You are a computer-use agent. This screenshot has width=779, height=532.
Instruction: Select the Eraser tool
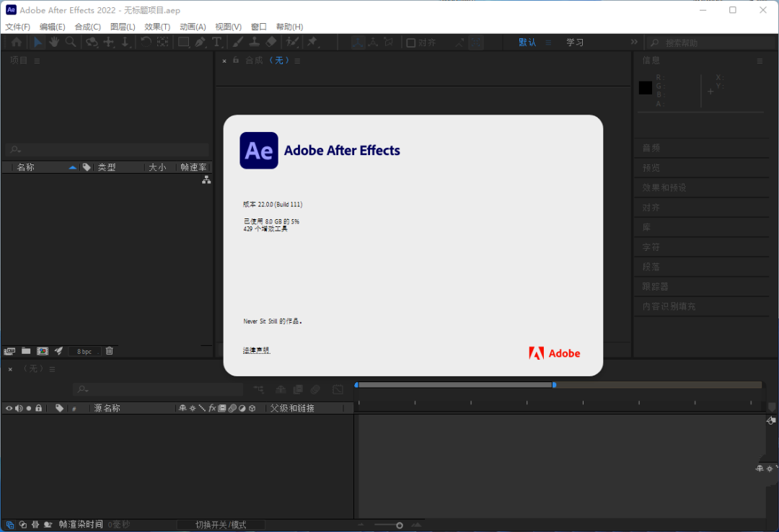[271, 43]
